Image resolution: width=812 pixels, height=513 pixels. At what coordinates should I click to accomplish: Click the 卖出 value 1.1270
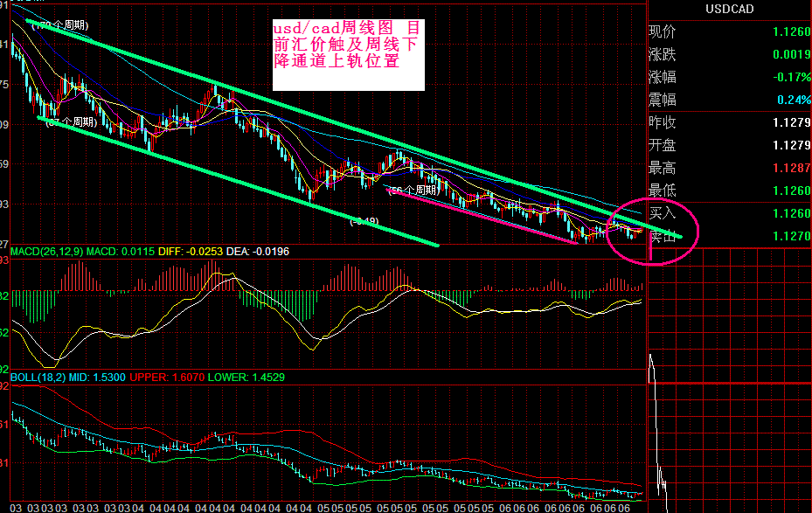pos(792,236)
